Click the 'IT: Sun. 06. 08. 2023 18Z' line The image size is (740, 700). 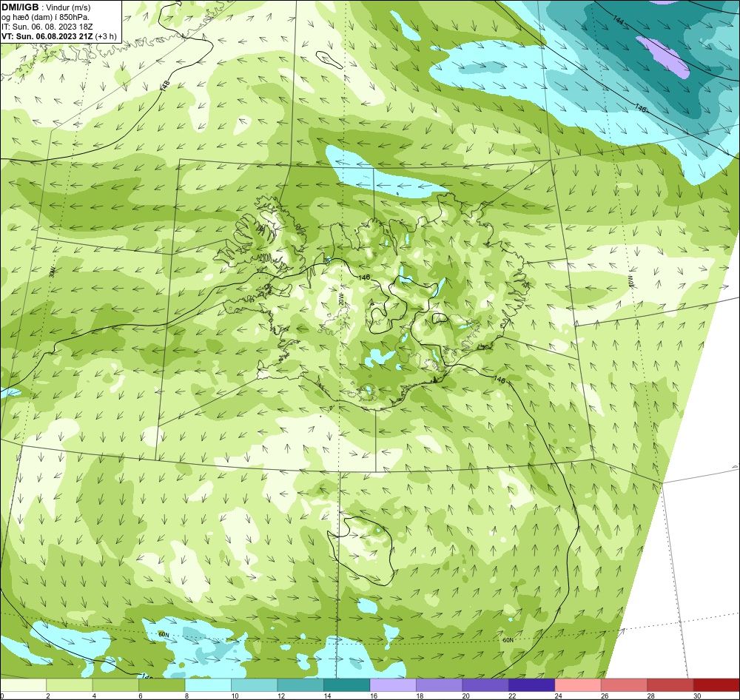47,27
